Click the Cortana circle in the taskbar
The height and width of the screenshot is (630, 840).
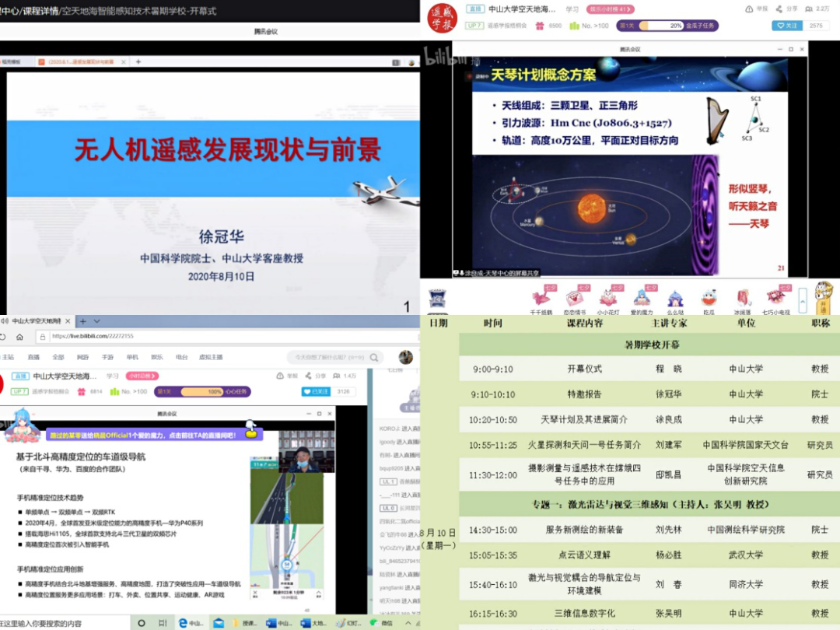(142, 623)
